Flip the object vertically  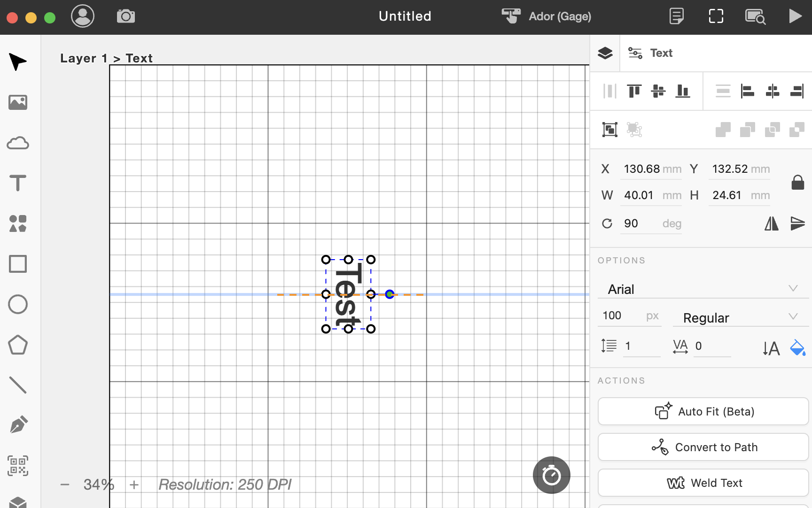pos(797,223)
